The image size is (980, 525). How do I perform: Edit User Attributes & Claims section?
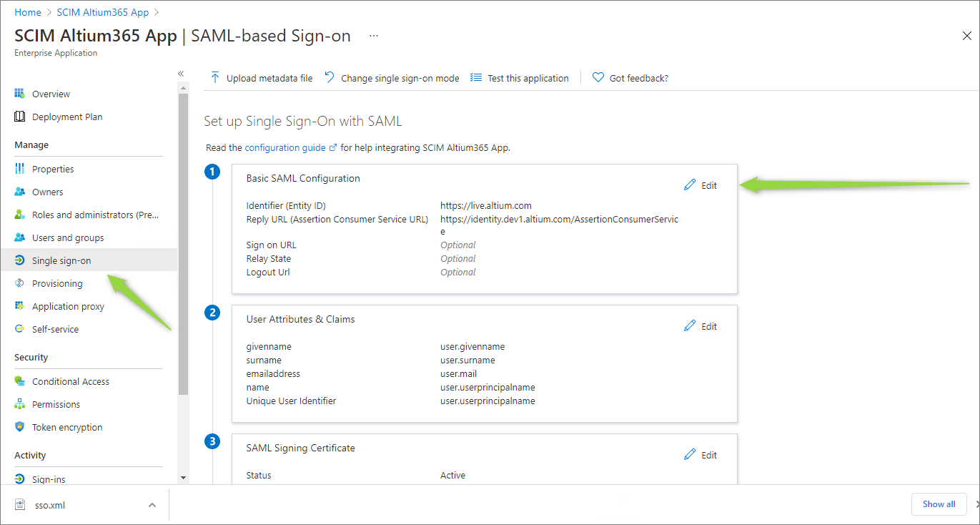(x=701, y=326)
